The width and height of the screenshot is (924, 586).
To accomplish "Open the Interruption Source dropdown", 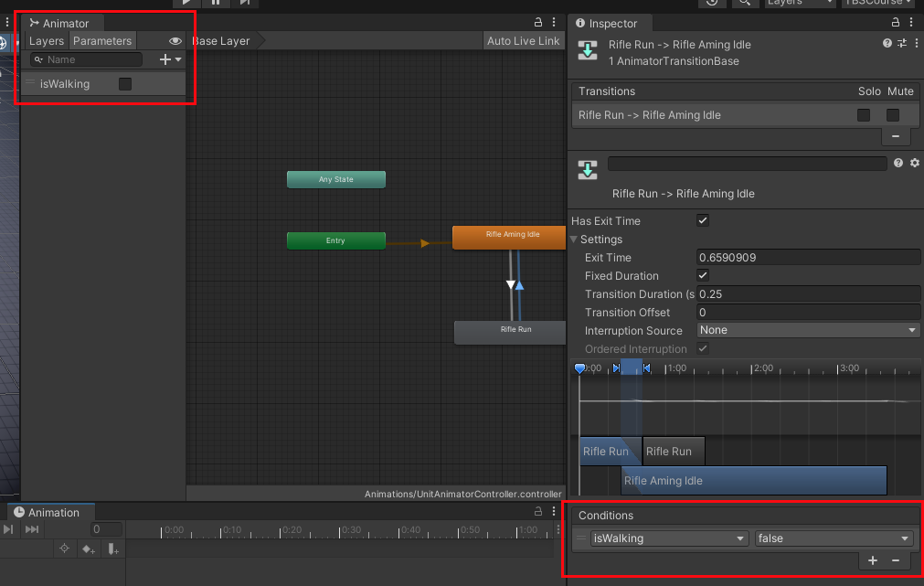I will (808, 330).
